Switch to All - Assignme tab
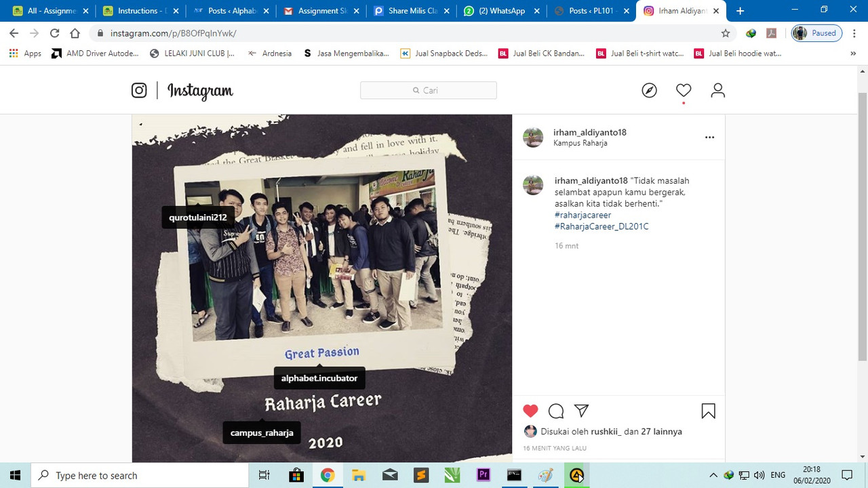Viewport: 868px width, 488px height. click(50, 11)
